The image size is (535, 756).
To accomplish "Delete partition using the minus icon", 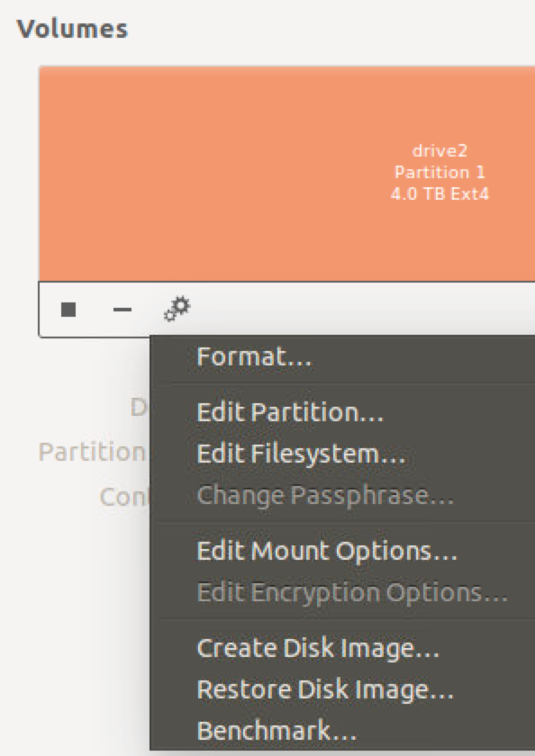I will click(122, 309).
